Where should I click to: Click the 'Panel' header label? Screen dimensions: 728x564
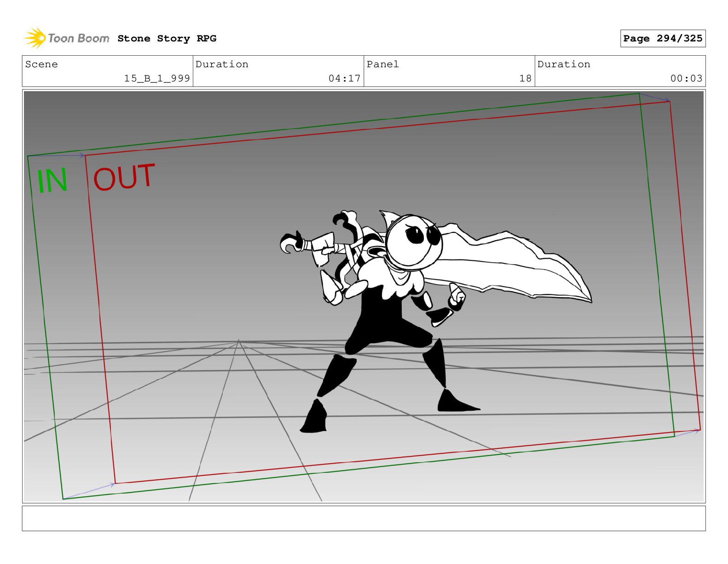click(383, 64)
